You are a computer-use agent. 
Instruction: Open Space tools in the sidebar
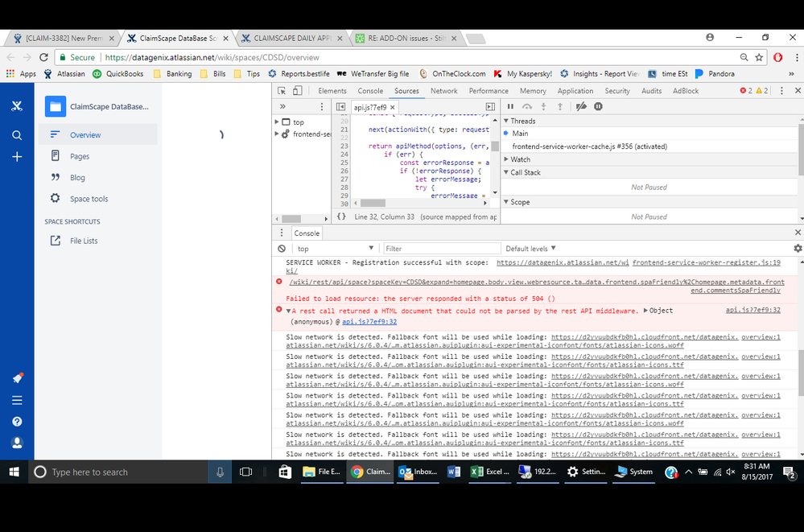[89, 199]
